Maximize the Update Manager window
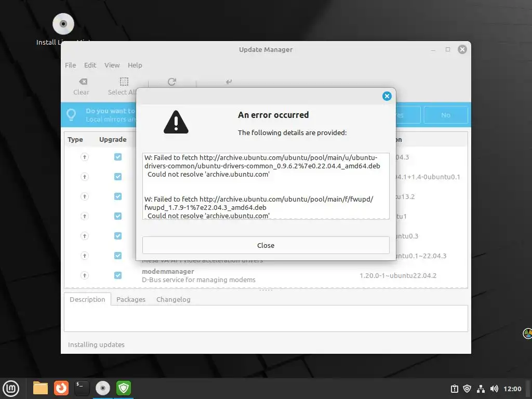The height and width of the screenshot is (399, 532). point(448,49)
